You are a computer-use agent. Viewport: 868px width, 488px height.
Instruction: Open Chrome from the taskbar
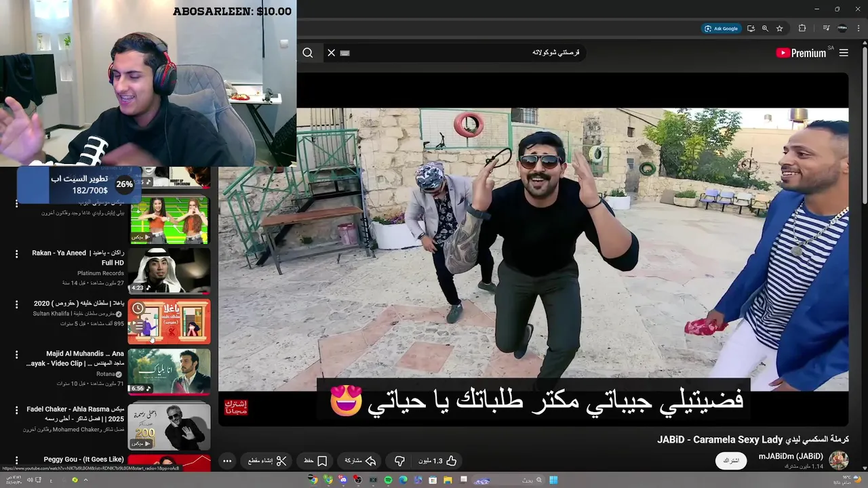point(313,480)
